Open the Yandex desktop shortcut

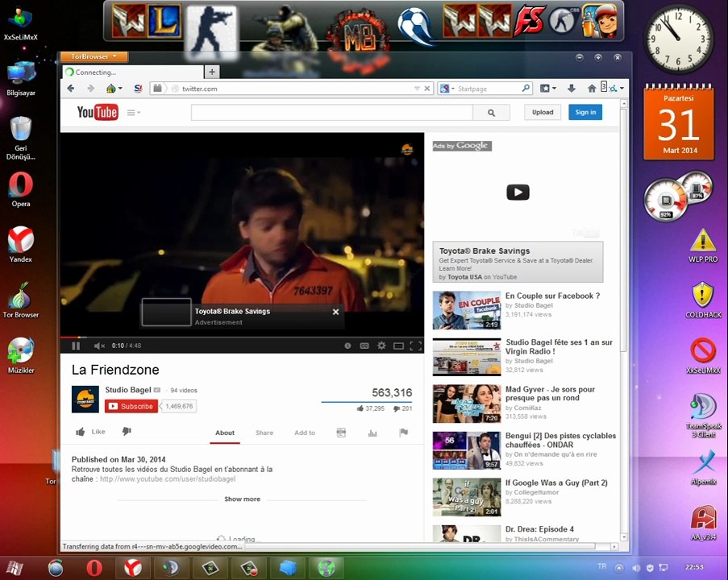[21, 245]
